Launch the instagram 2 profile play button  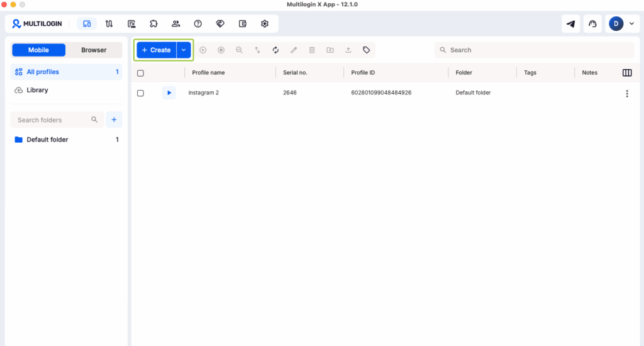point(169,93)
